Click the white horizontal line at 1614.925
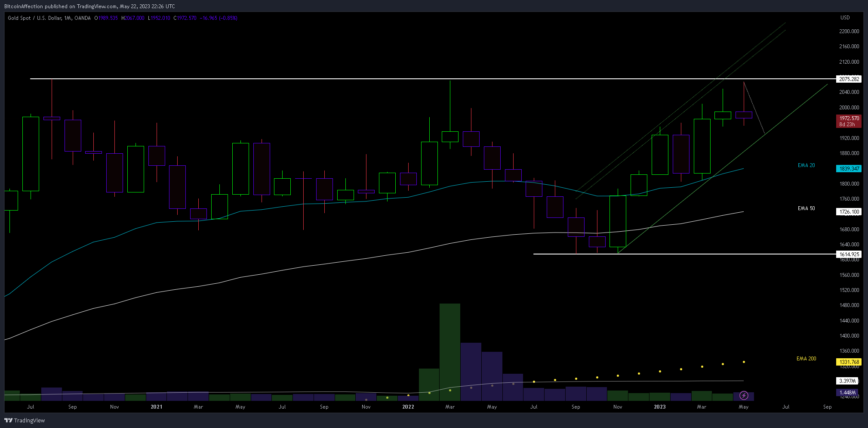Image resolution: width=868 pixels, height=428 pixels. coord(684,254)
